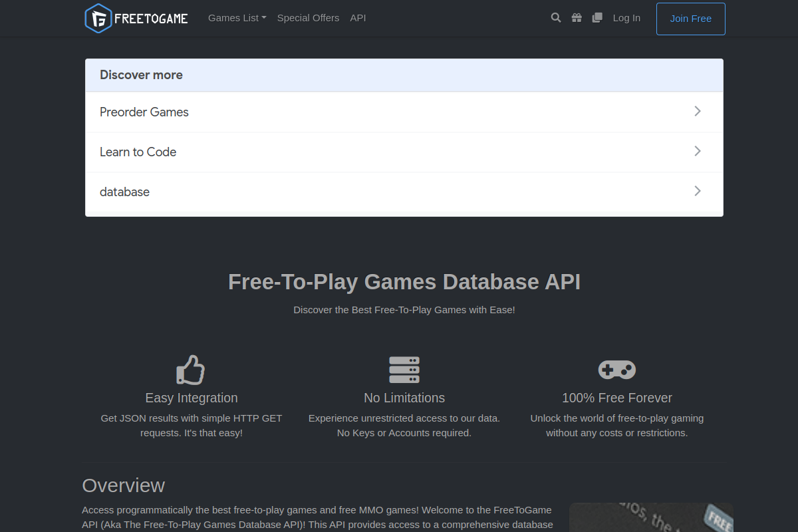The width and height of the screenshot is (798, 532).
Task: Expand the Games List dropdown
Action: (x=237, y=18)
